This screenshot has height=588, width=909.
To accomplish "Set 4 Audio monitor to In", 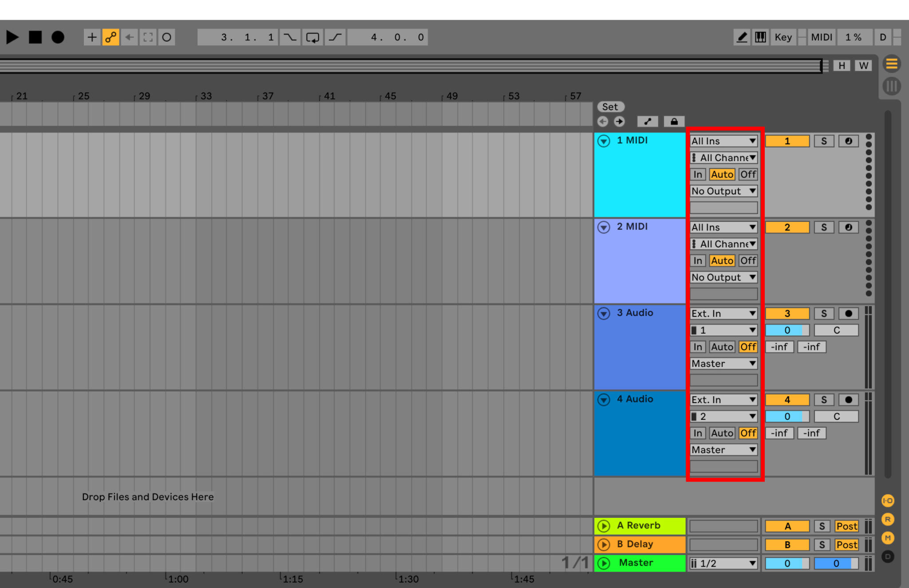I will [698, 433].
